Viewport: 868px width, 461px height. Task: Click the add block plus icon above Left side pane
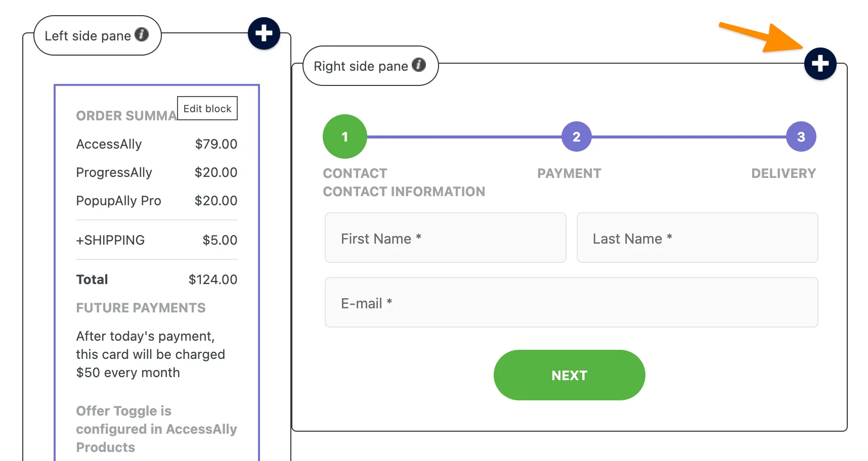[x=264, y=33]
